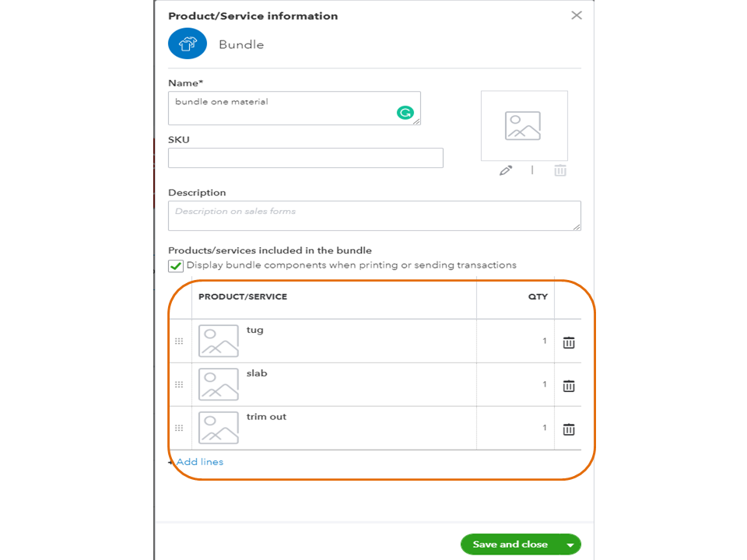Click the trash icon below product image

[560, 170]
